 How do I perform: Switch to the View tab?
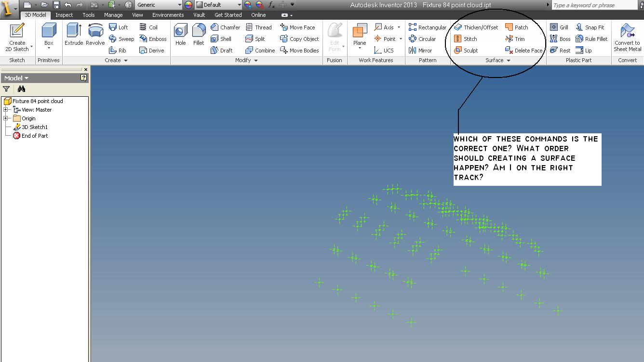click(137, 15)
